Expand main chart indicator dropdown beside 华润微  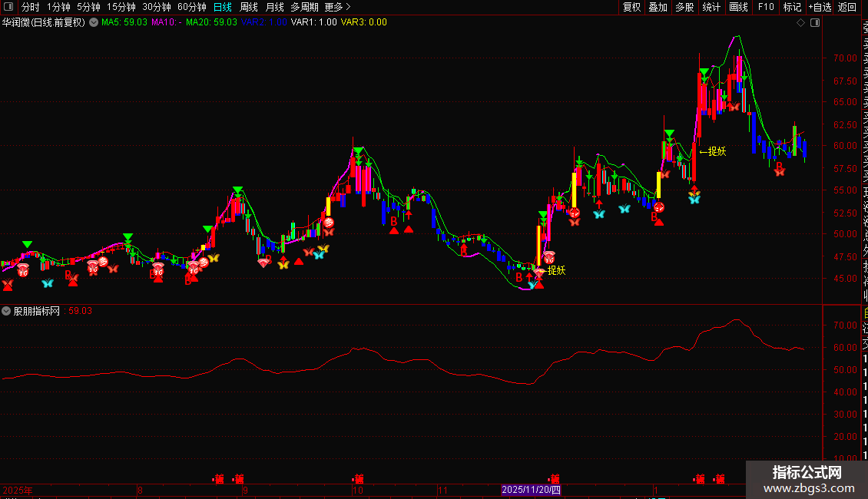tap(94, 23)
